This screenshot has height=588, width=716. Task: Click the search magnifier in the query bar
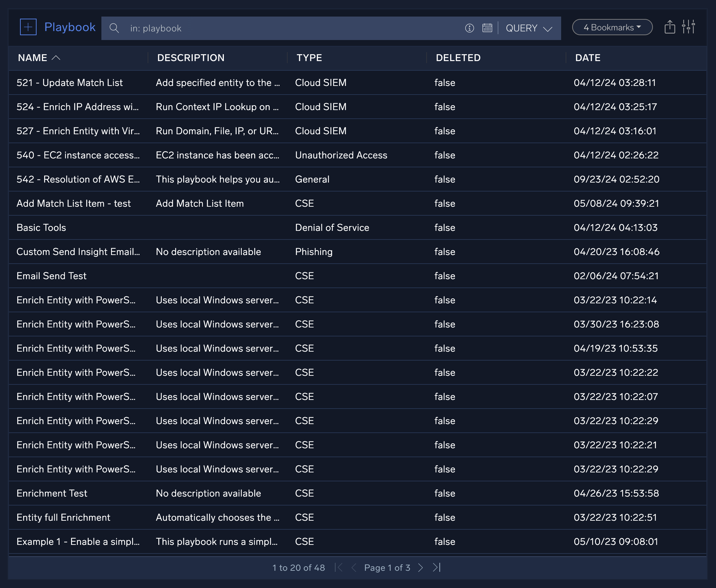coord(114,28)
